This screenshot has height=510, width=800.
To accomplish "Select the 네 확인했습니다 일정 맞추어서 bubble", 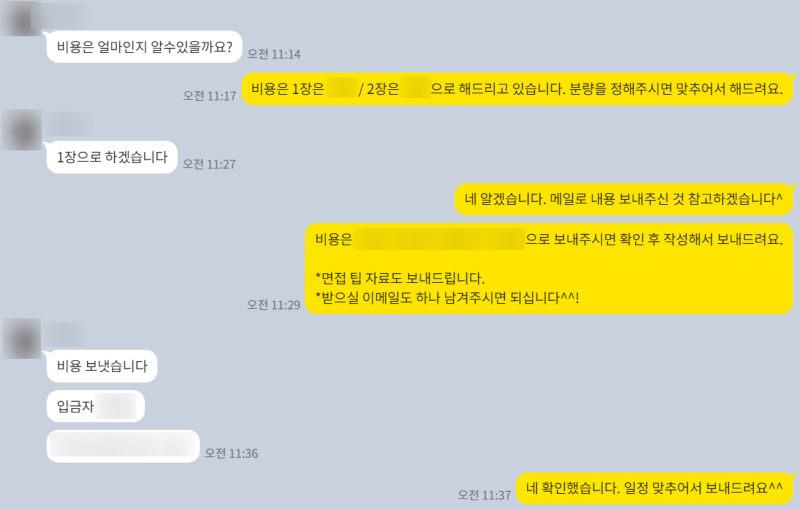I will point(654,488).
